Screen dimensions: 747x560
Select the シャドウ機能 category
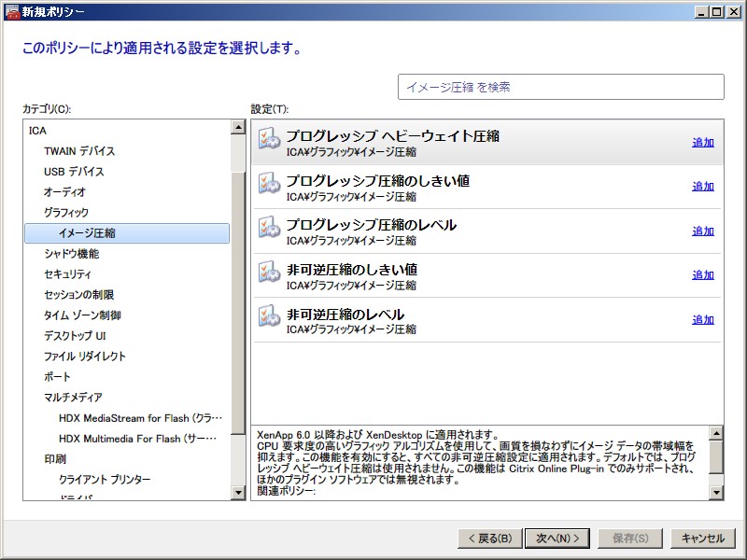71,254
